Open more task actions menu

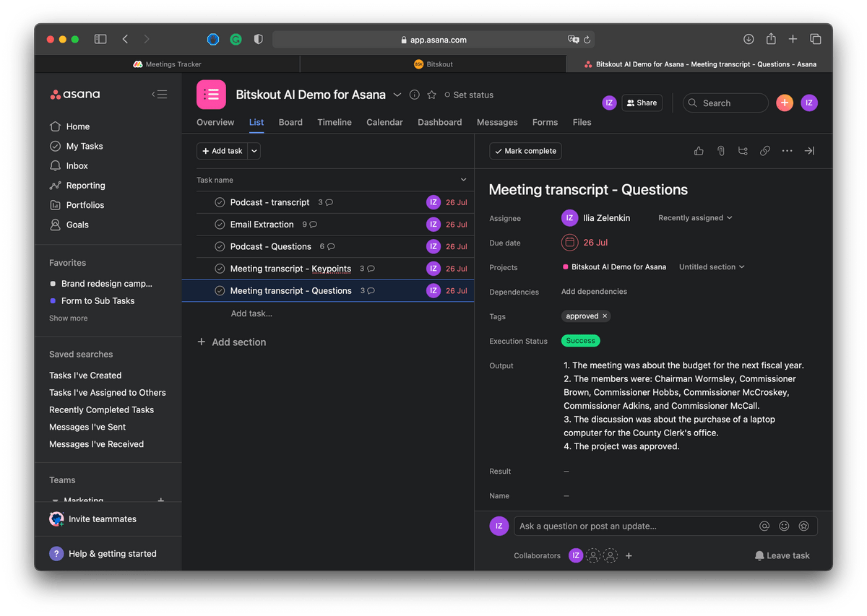(x=788, y=151)
